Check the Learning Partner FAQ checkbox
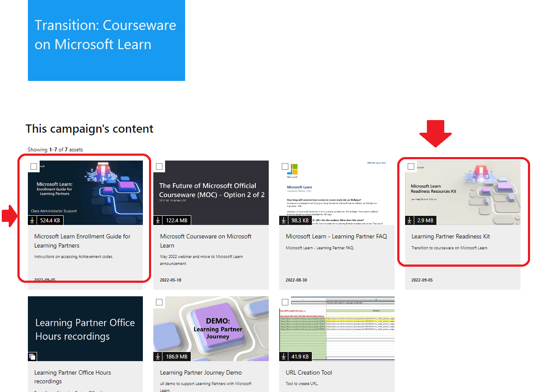 [285, 167]
